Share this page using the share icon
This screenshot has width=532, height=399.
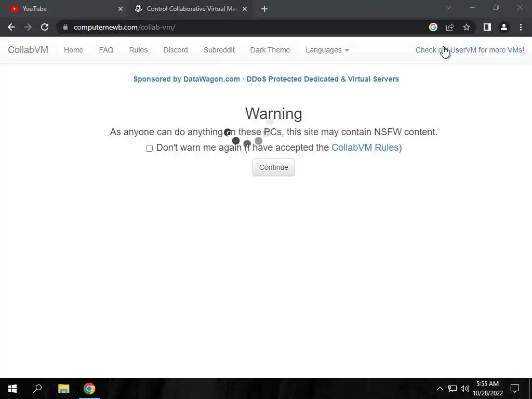(x=450, y=27)
